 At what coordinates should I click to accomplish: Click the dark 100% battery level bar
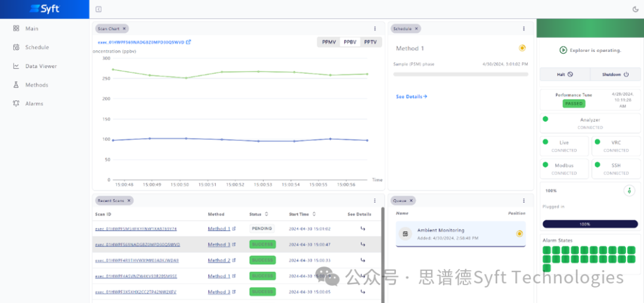(x=590, y=224)
